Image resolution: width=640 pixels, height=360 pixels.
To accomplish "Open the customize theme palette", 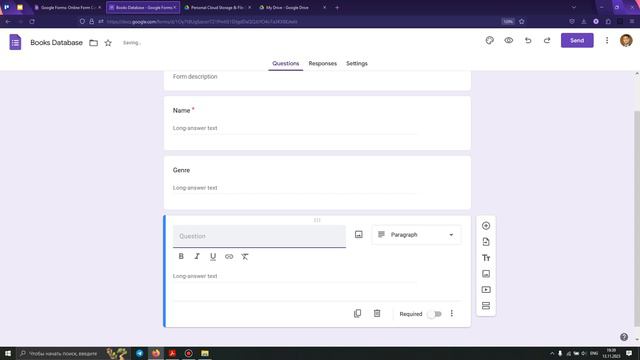I will click(x=490, y=40).
